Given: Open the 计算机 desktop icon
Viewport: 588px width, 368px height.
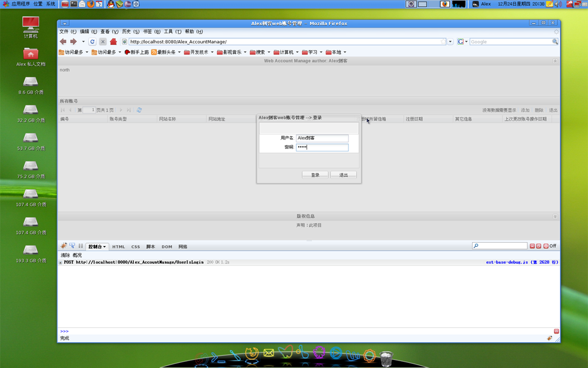Looking at the screenshot, I should click(31, 27).
